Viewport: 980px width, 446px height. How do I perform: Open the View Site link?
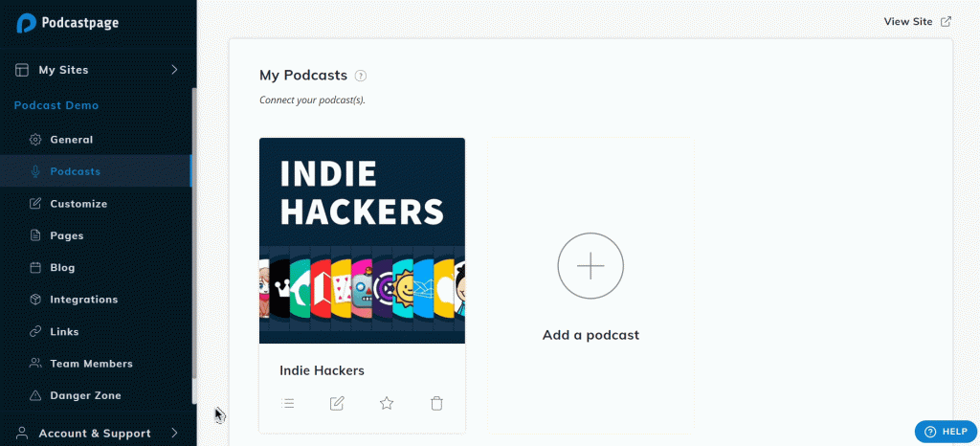(908, 21)
